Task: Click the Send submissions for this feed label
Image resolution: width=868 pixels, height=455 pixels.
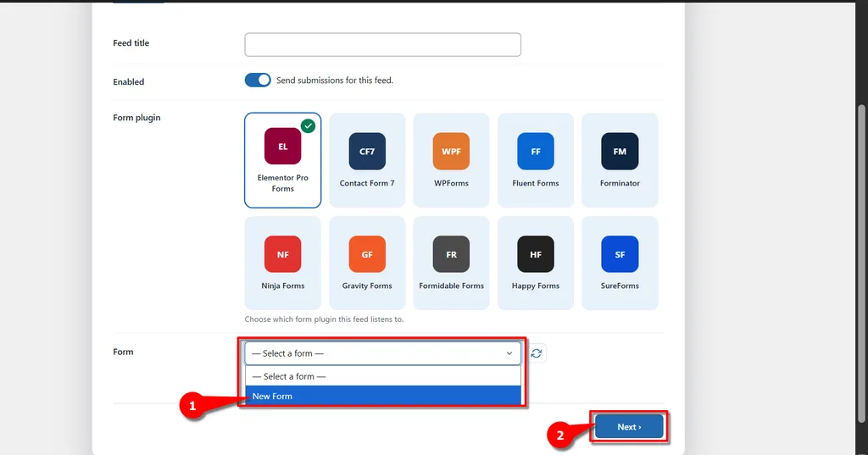Action: (x=334, y=80)
